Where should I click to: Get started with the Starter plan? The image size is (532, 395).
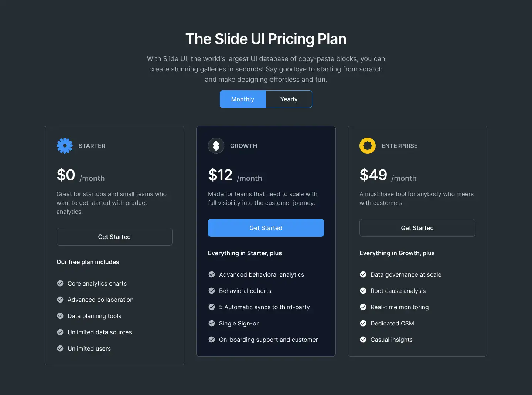click(115, 237)
